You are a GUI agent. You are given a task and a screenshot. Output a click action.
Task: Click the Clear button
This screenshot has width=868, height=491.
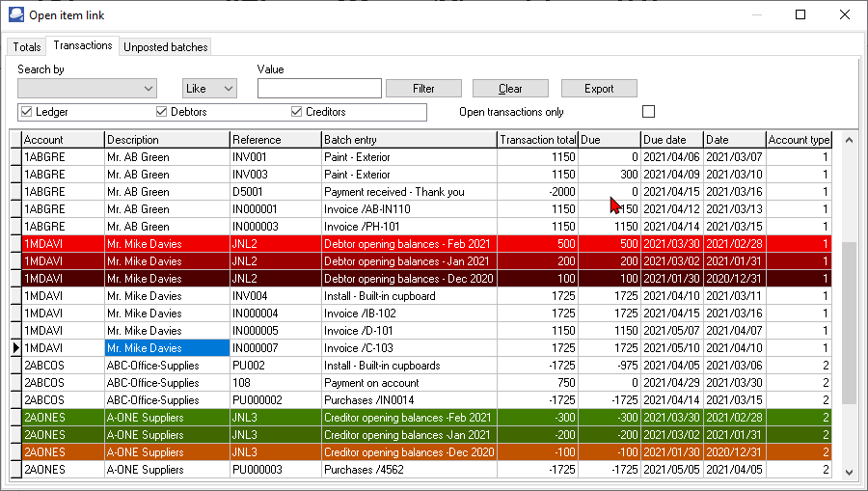(x=510, y=89)
